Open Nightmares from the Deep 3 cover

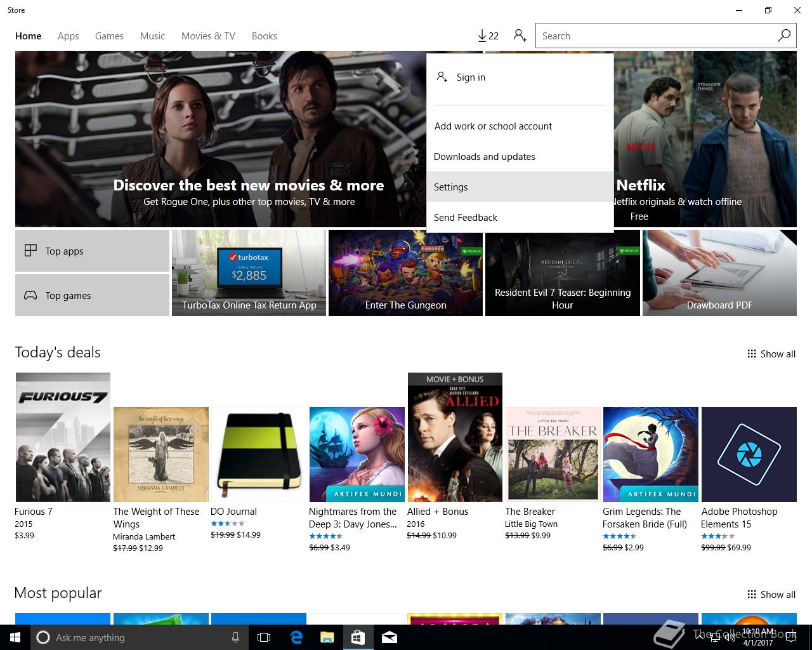pos(357,454)
